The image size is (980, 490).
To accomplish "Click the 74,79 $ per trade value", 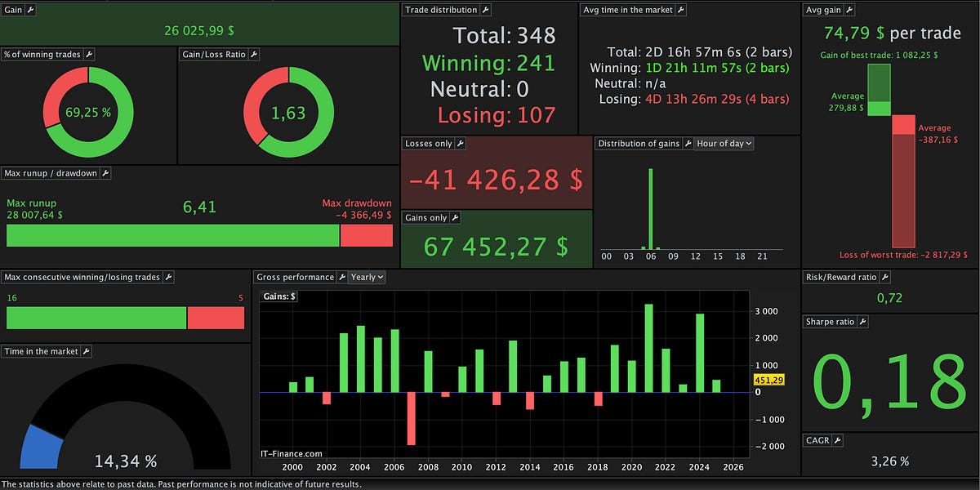I will pyautogui.click(x=892, y=33).
